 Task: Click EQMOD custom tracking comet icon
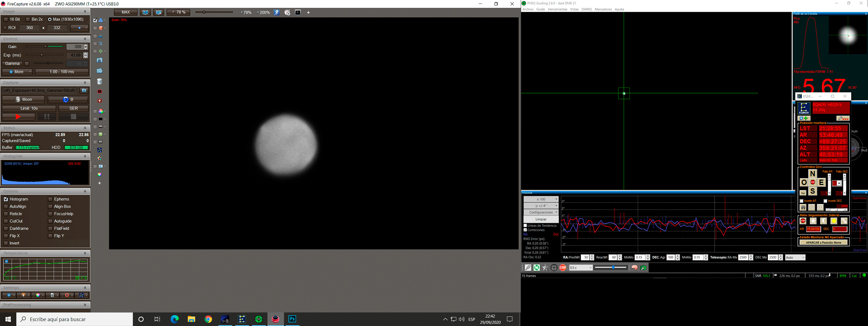point(844,221)
